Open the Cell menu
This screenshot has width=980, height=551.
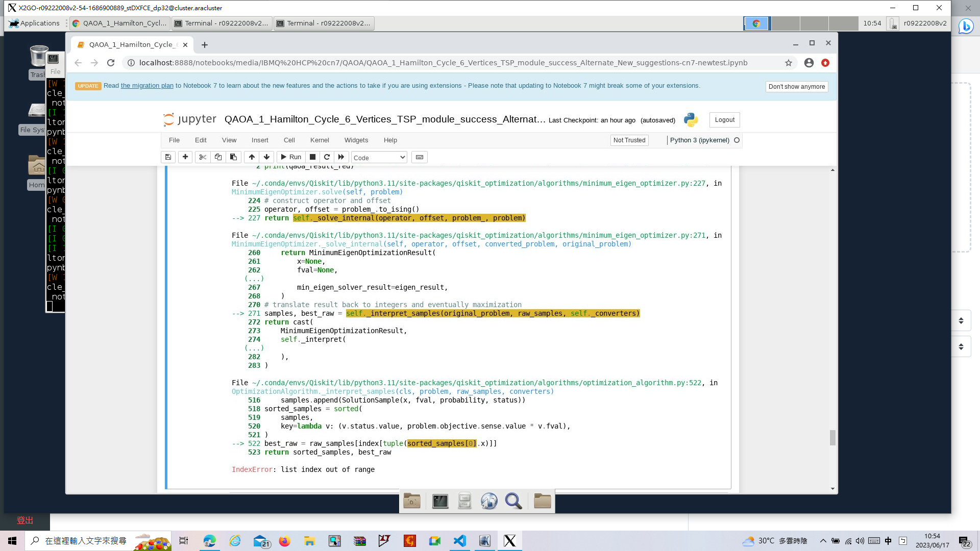[289, 140]
